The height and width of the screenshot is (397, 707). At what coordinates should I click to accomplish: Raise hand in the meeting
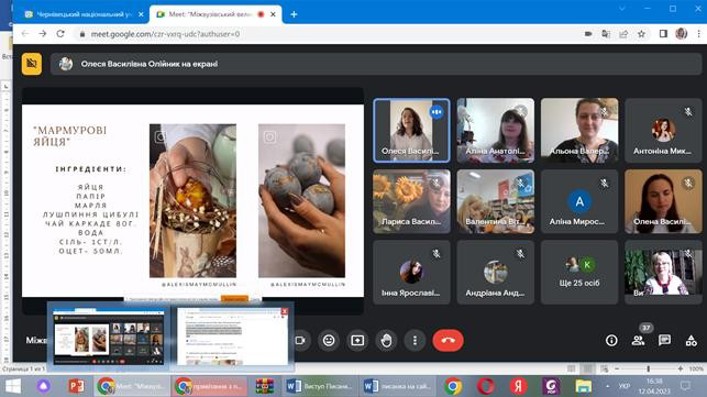386,340
